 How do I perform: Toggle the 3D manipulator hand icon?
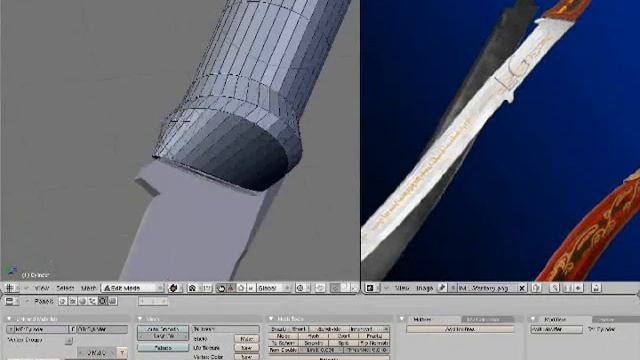click(221, 288)
